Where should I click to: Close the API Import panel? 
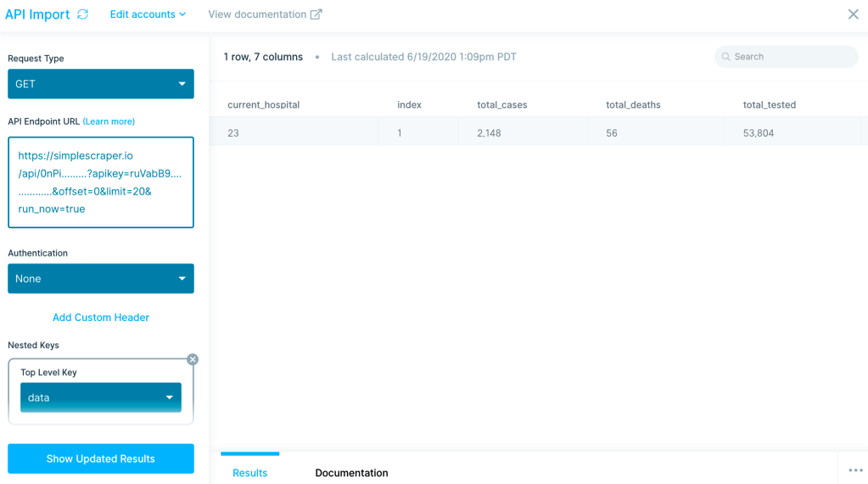(x=853, y=14)
